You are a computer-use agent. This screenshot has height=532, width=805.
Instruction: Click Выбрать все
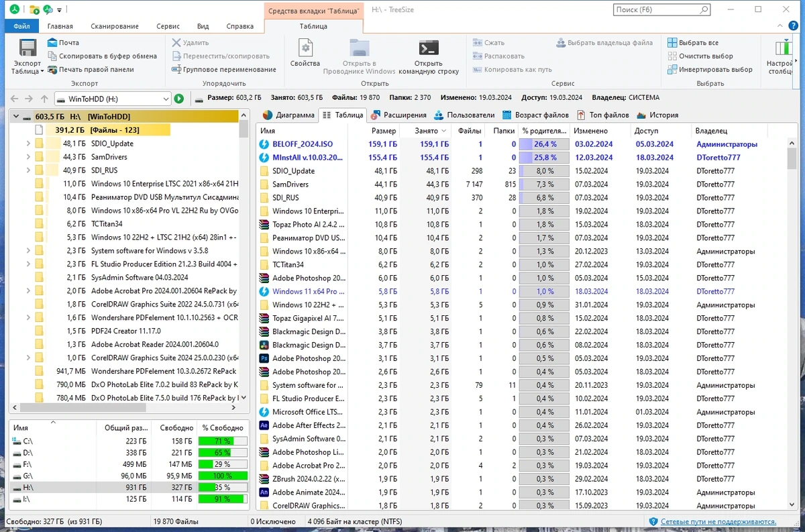(x=692, y=43)
